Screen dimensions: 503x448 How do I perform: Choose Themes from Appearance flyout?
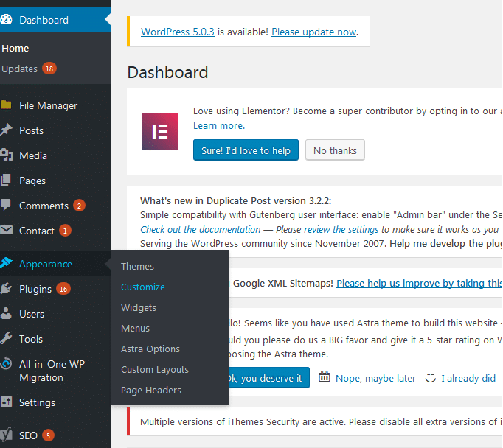click(x=137, y=266)
